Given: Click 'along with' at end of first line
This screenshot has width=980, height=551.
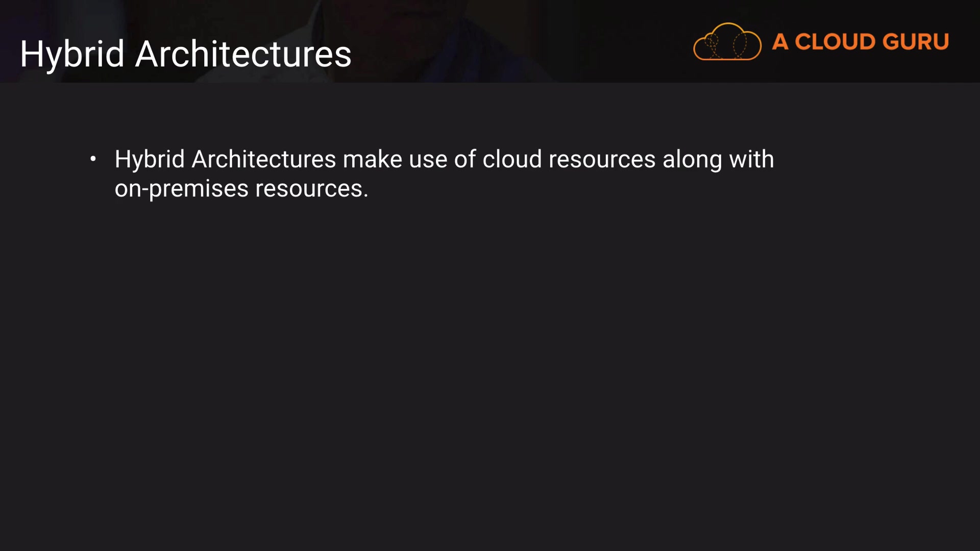Looking at the screenshot, I should (x=718, y=159).
